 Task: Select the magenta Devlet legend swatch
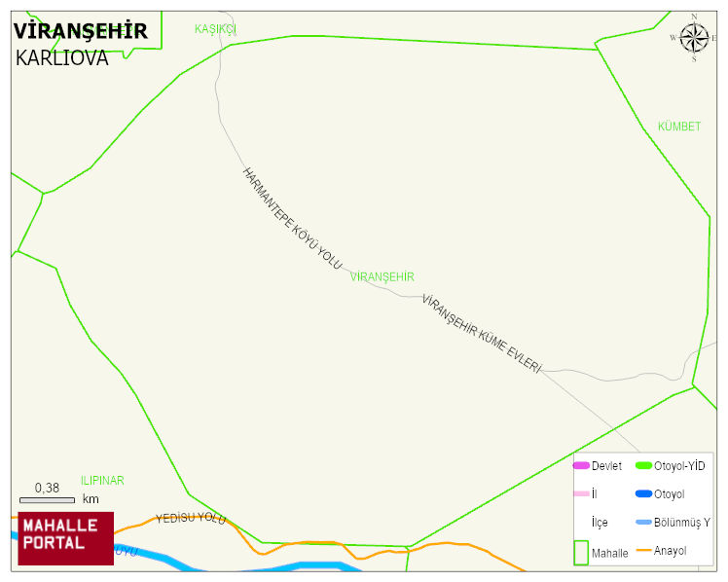pos(581,465)
